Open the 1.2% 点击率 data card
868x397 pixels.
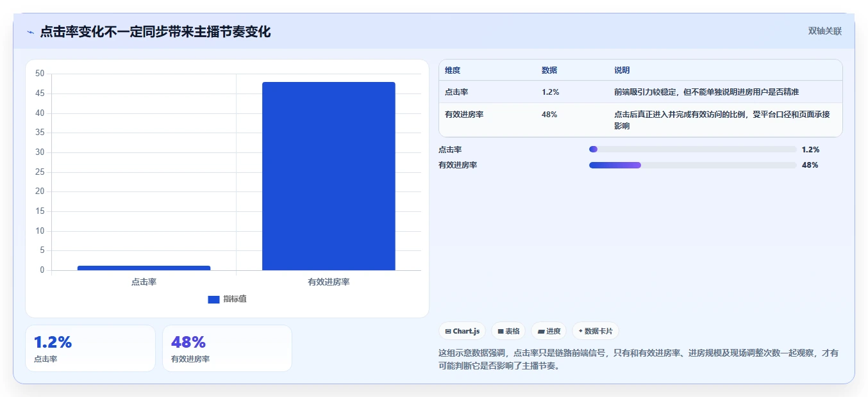point(90,348)
